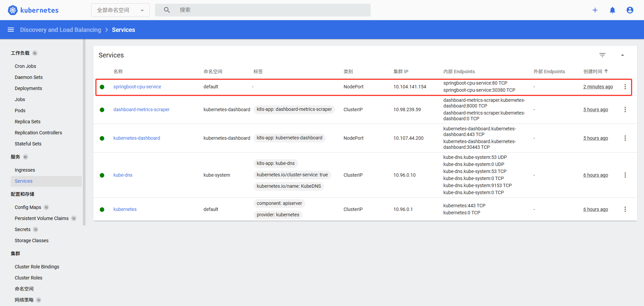Open the notifications bell
The height and width of the screenshot is (306, 644).
(612, 10)
